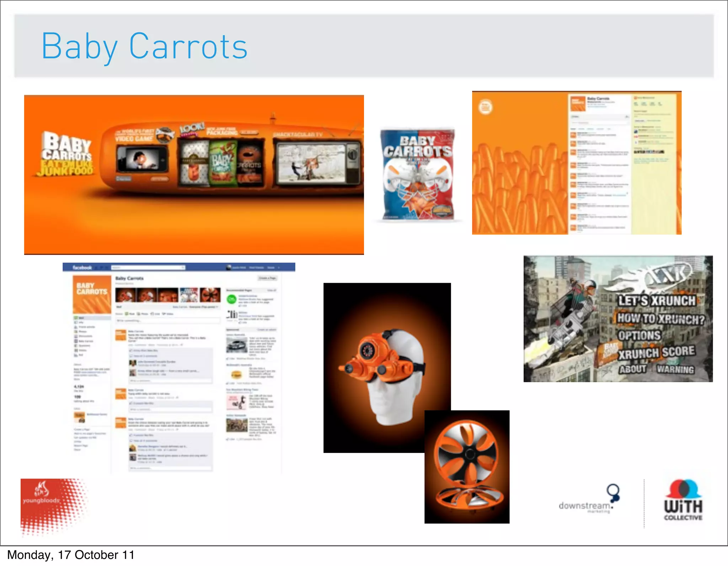Click the Facebook search field
The height and width of the screenshot is (566, 728).
(x=148, y=268)
